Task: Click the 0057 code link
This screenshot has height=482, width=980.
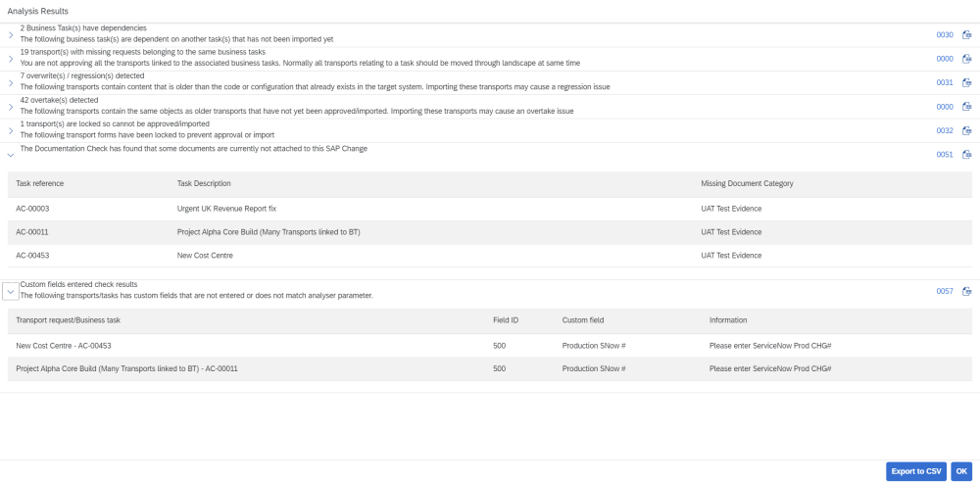Action: point(945,291)
